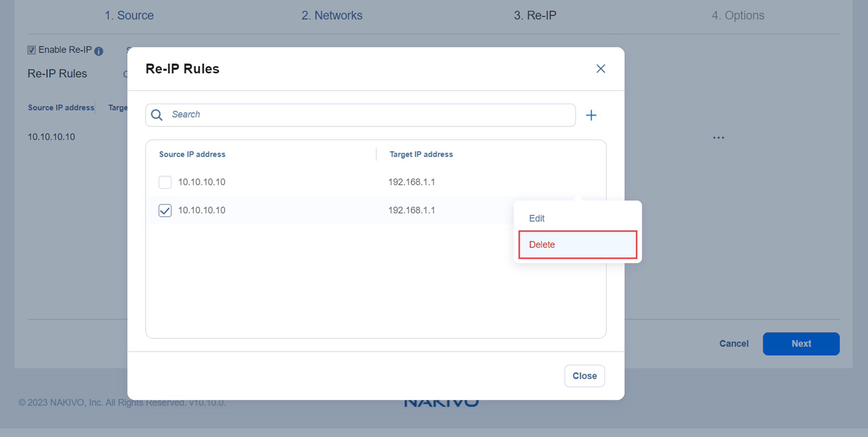Click the Enable Re-IP info icon
Image resolution: width=868 pixels, height=437 pixels.
99,51
